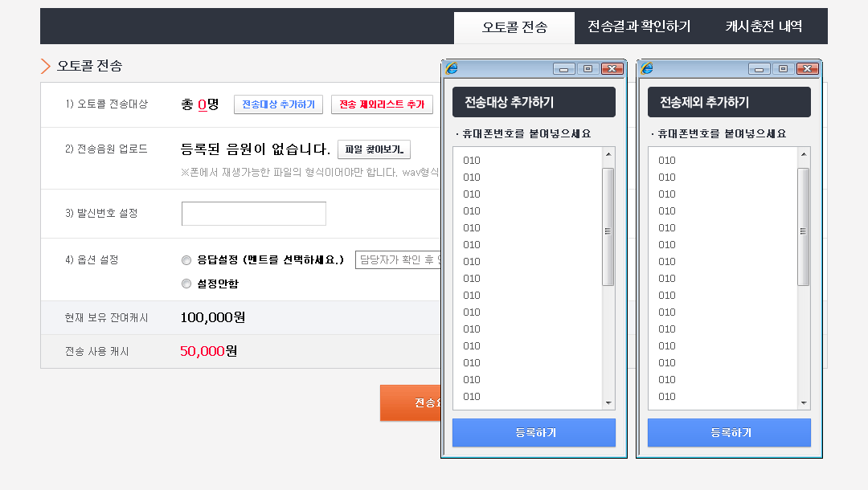The width and height of the screenshot is (868, 490).
Task: Minimize the 전송제외 추가하기 popup window
Action: (759, 69)
